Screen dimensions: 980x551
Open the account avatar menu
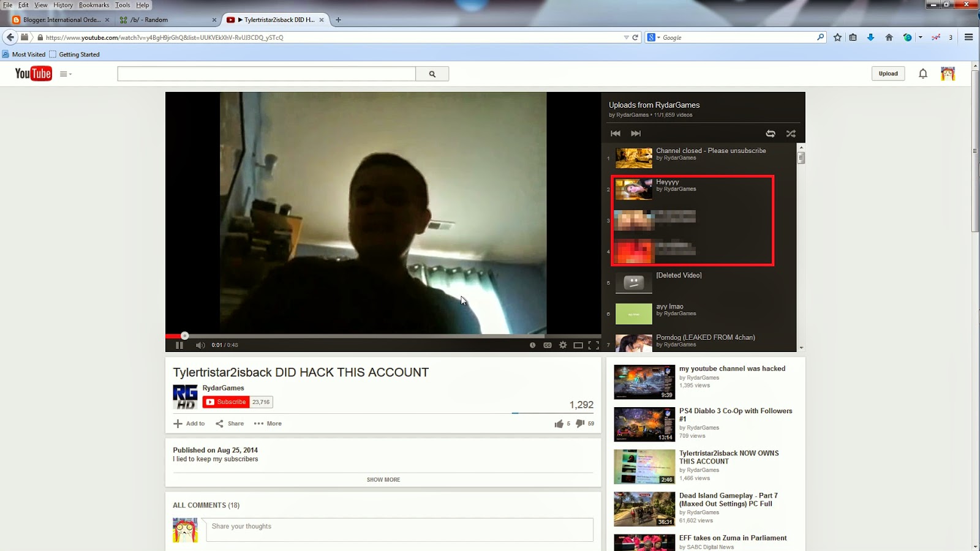point(948,74)
